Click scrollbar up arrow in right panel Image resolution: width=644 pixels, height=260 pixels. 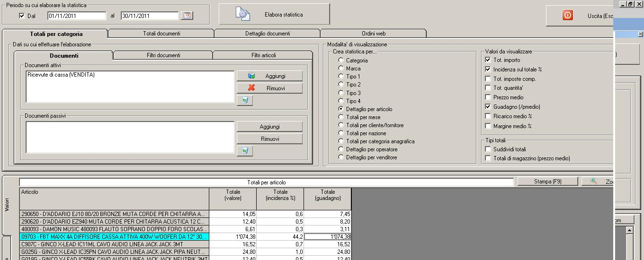(629, 230)
